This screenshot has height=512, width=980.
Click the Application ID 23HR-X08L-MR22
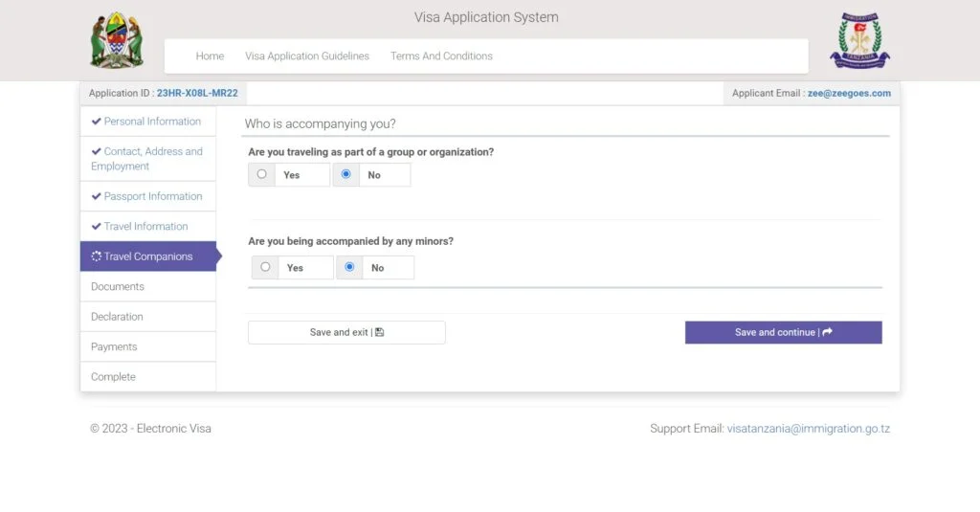coord(197,94)
